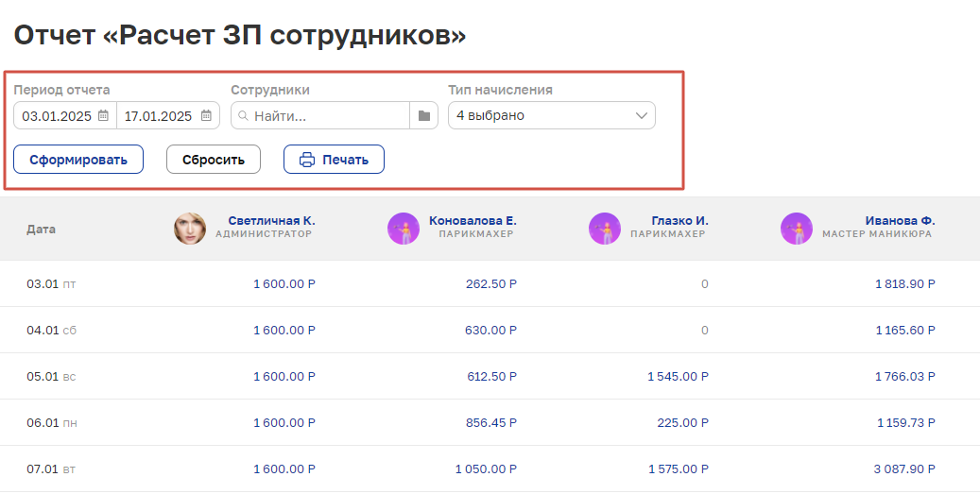Open Иванова Ф. employee name link

(x=900, y=220)
